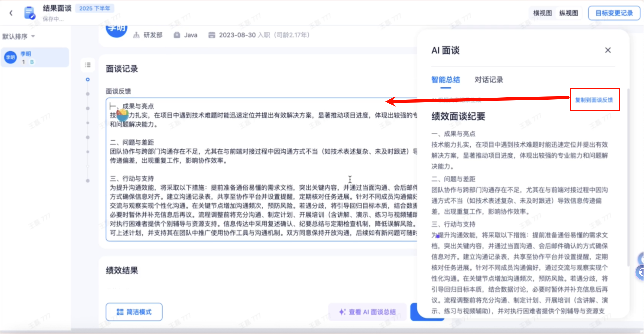Click the 2025 下半年 period tag
This screenshot has height=334, width=644.
[x=95, y=9]
